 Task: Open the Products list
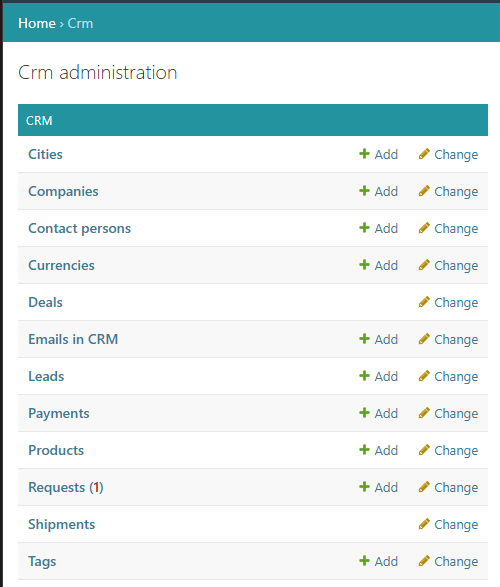coord(56,450)
